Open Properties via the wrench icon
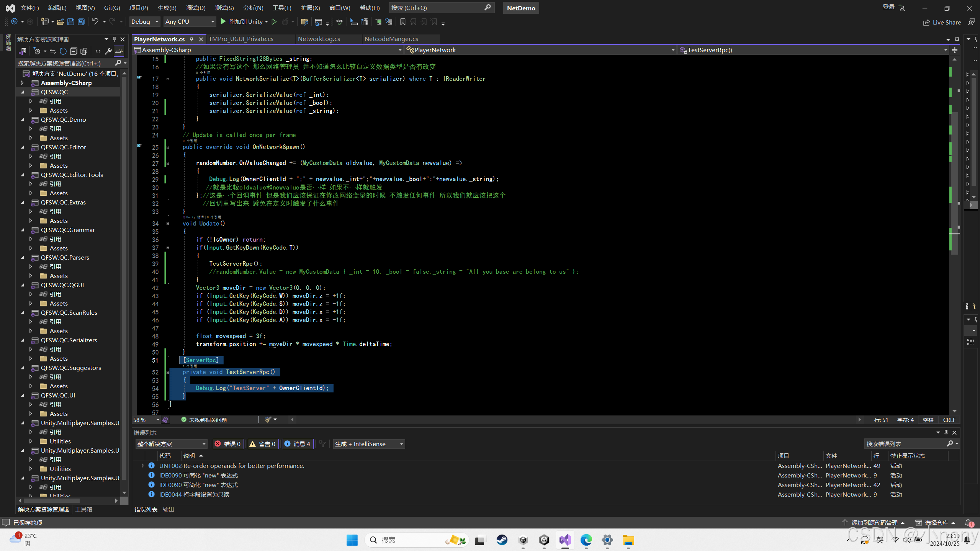 point(108,51)
